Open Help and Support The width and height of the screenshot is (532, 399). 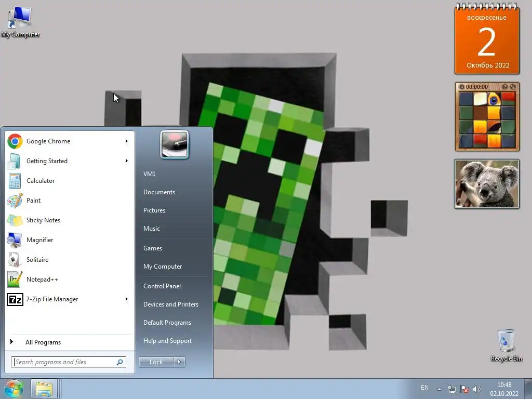tap(168, 341)
